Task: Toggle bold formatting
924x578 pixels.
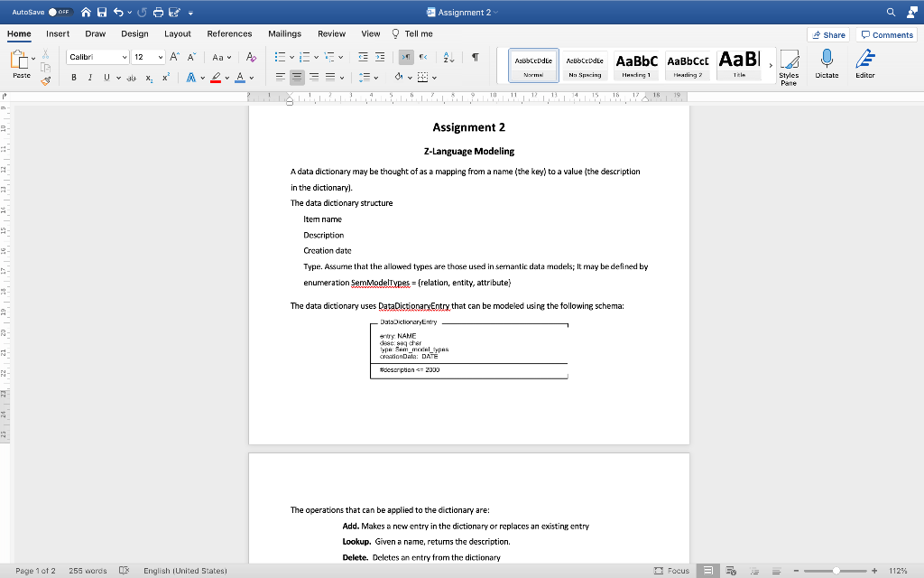Action: (x=74, y=77)
